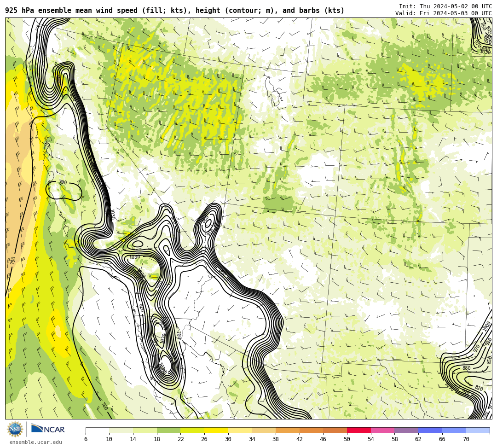Pick the 14–18 kt light green swatch
The height and width of the screenshot is (448, 497).
[x=145, y=430]
